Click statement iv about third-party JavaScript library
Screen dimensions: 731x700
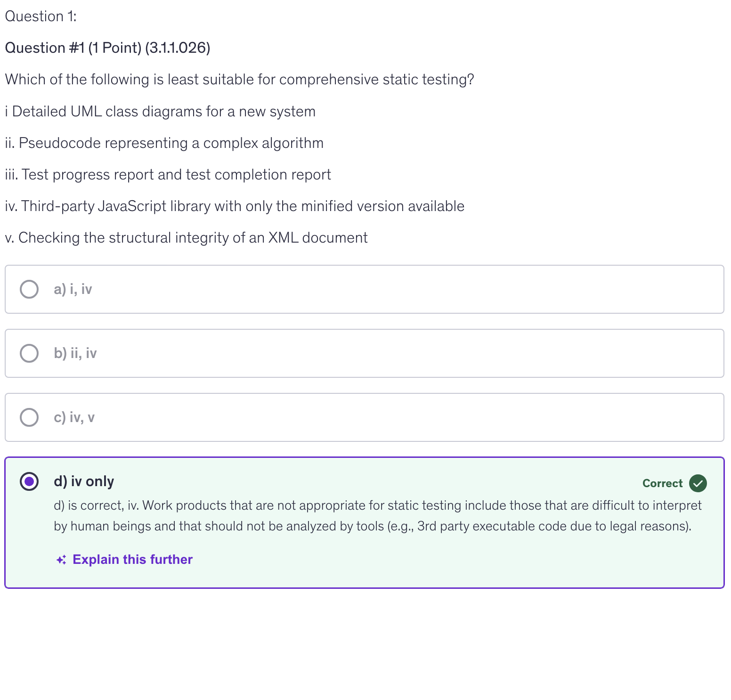click(235, 206)
